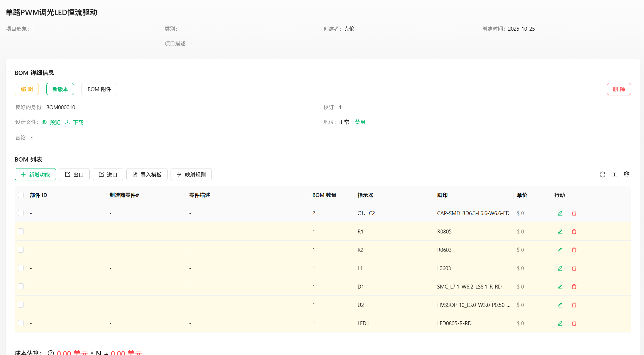Click edit pencil icon for R1 row
Screen dimensions: 644x355
(x=560, y=232)
